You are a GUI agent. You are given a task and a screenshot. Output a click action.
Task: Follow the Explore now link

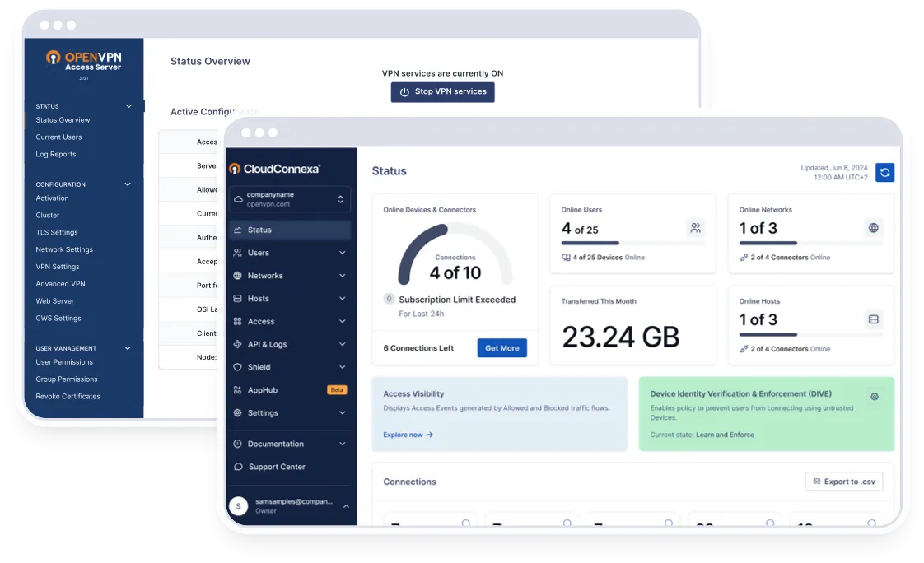pos(408,435)
